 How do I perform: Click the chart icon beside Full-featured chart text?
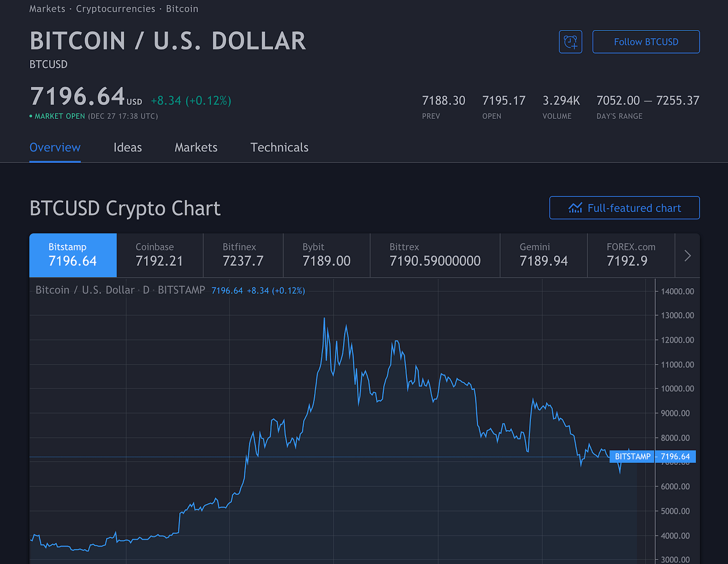pos(576,208)
